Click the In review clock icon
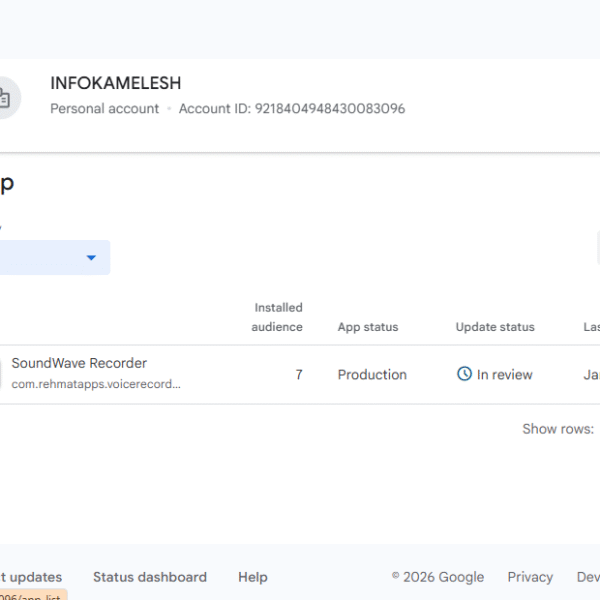Image resolution: width=600 pixels, height=600 pixels. [464, 374]
